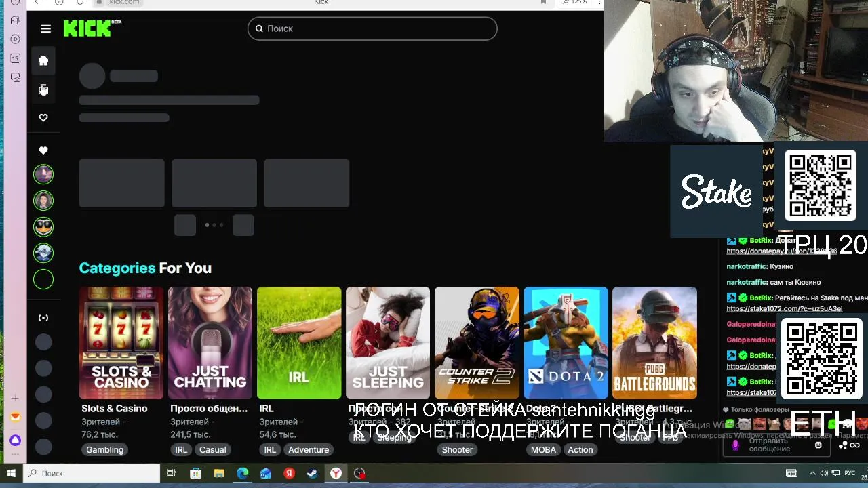
Task: Open the recommended channels live icon
Action: [43, 318]
